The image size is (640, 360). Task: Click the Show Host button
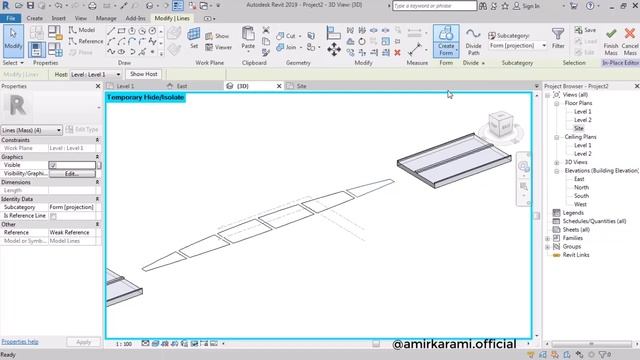point(144,74)
